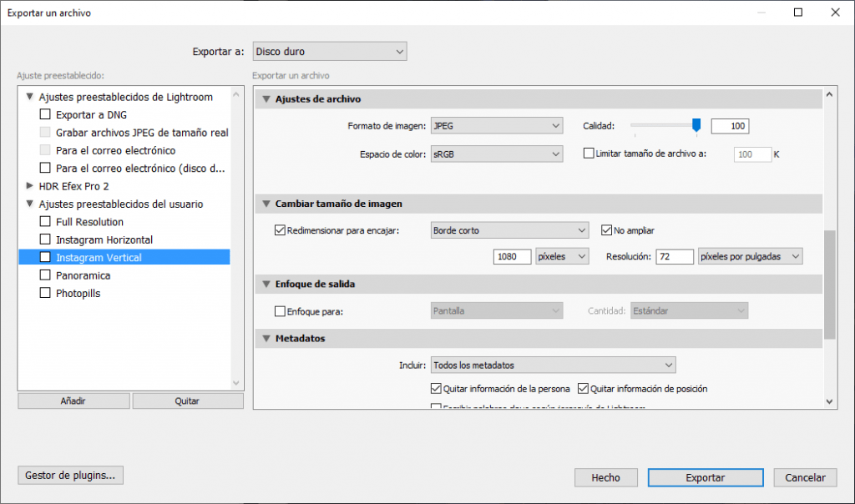Select the Panoramica preset

click(83, 275)
